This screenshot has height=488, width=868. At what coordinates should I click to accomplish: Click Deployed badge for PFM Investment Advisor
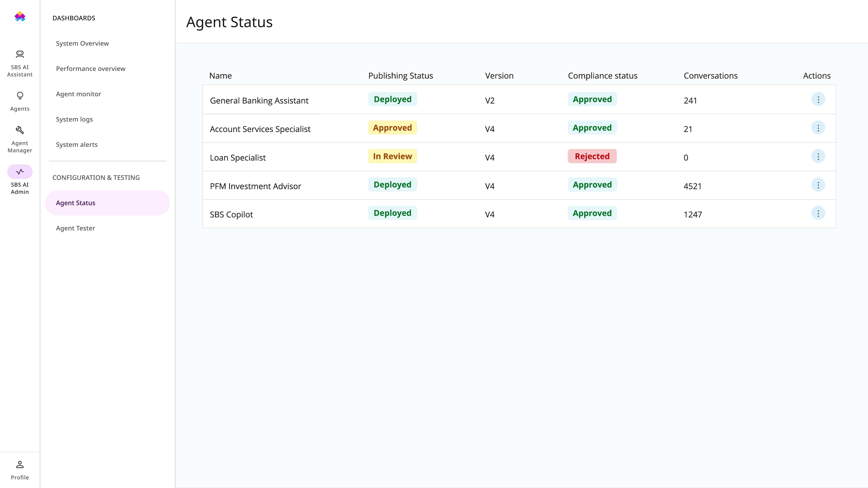click(x=393, y=185)
